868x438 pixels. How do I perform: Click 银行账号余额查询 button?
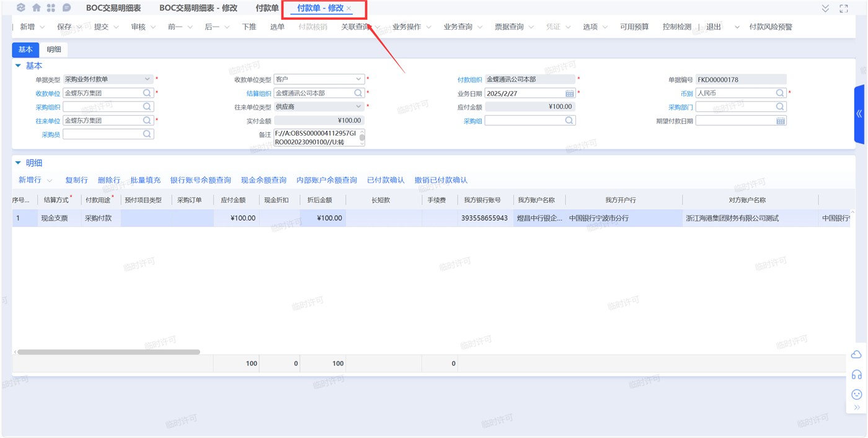point(200,180)
